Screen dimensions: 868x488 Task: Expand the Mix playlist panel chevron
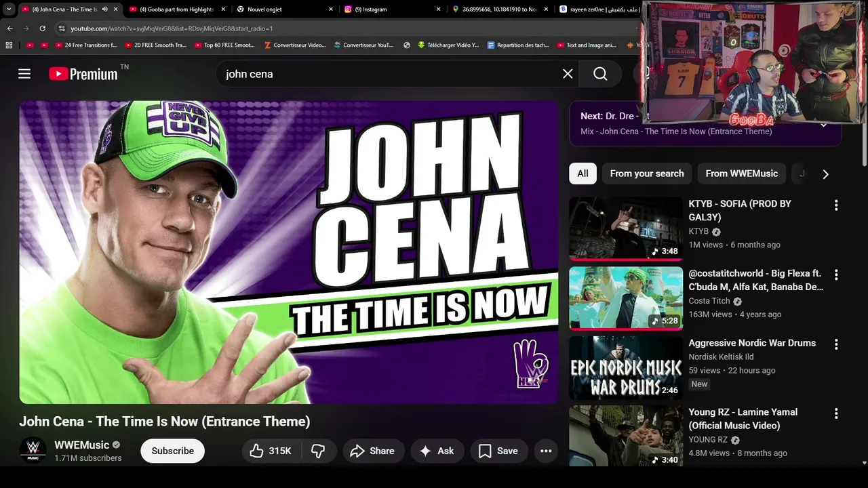click(824, 124)
